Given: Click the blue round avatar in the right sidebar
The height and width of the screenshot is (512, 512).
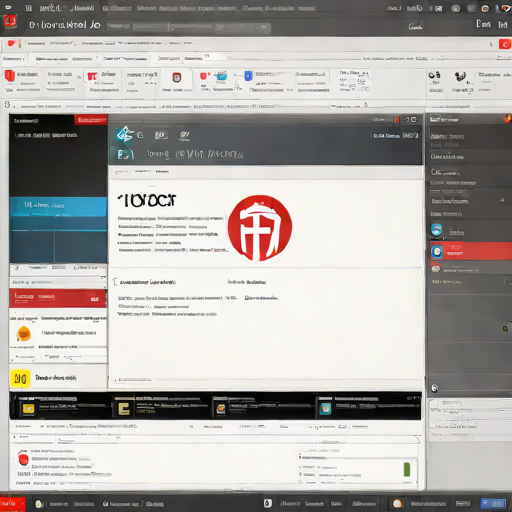Looking at the screenshot, I should tap(436, 230).
